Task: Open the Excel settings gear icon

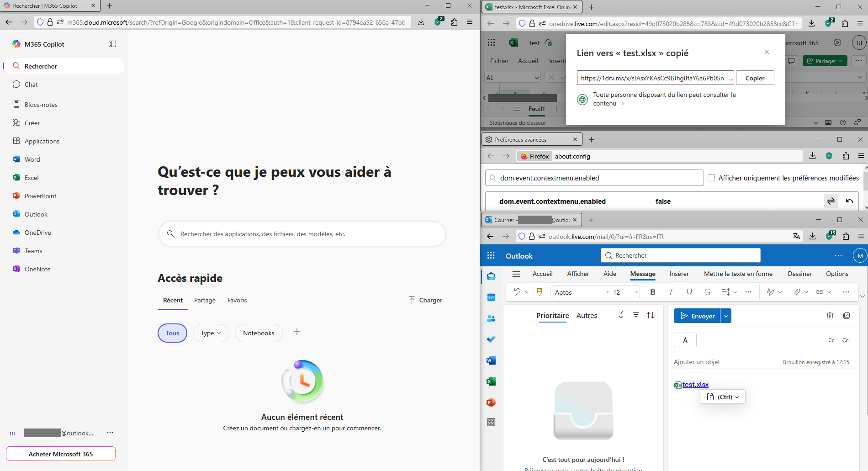Action: pos(837,42)
